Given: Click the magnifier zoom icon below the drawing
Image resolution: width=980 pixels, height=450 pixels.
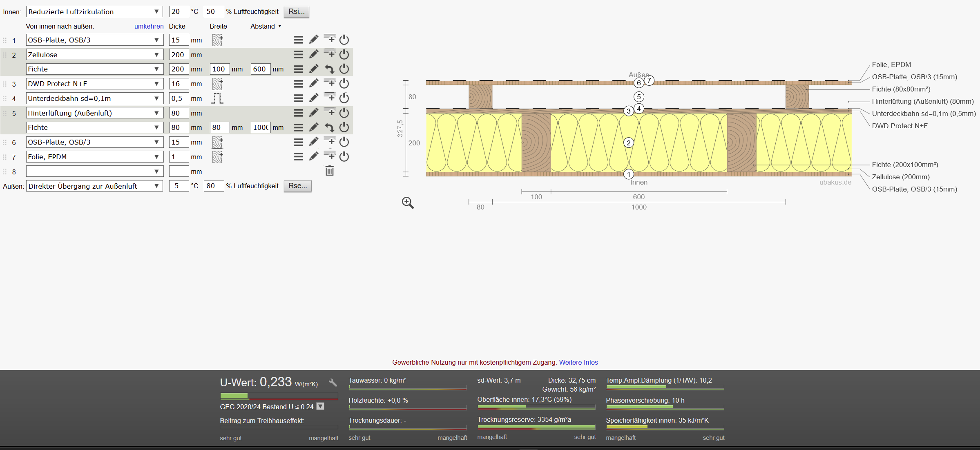Looking at the screenshot, I should tap(408, 203).
